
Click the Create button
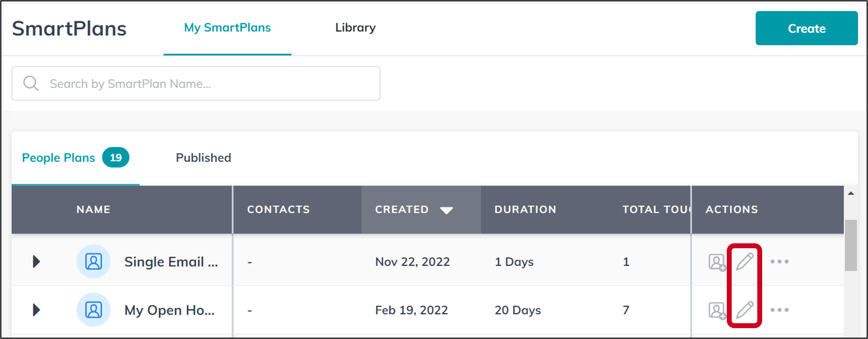[806, 28]
